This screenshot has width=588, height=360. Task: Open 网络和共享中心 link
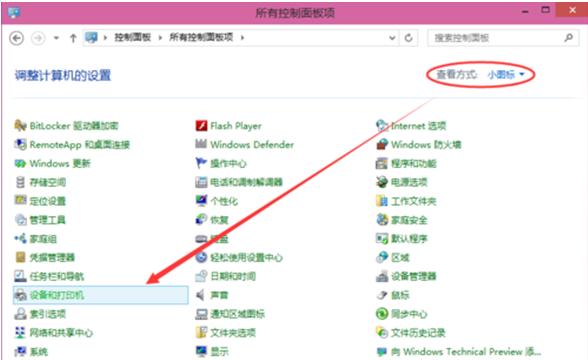[61, 332]
